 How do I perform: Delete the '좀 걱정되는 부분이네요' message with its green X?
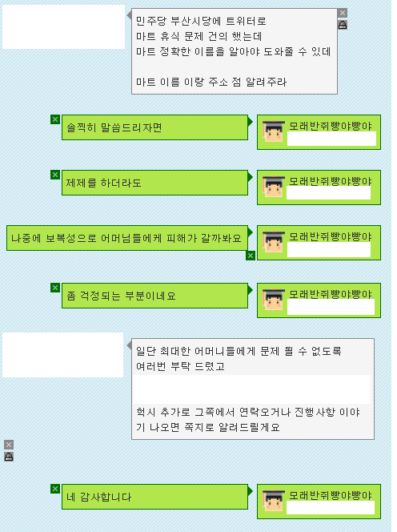coord(55,288)
